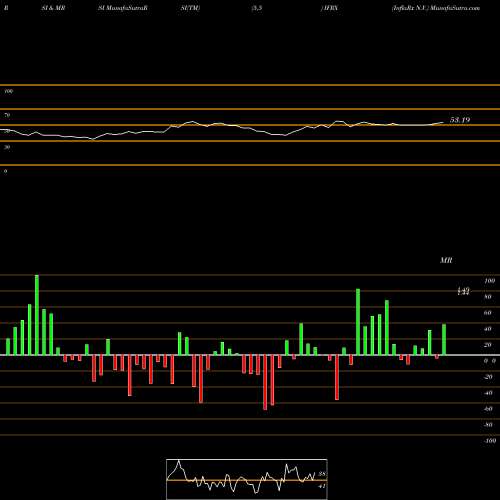Click the "70" label on RSI axis
The height and width of the screenshot is (500, 500).
click(x=7, y=115)
